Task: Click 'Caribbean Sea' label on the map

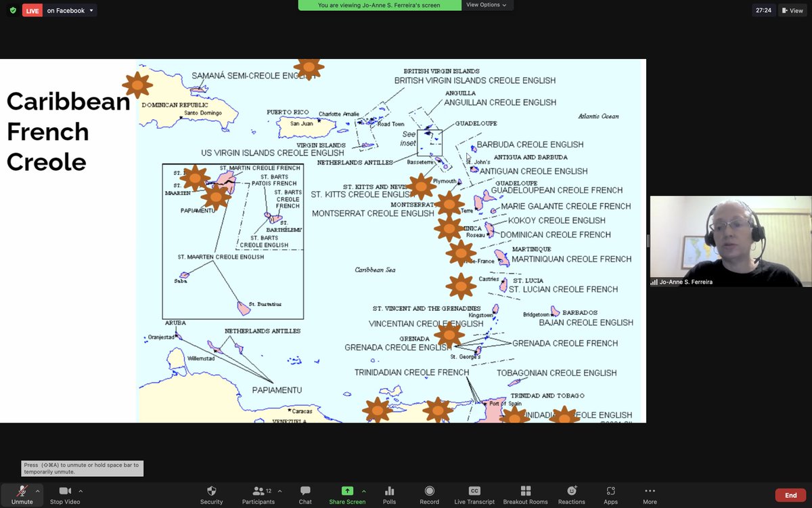Action: (x=376, y=270)
